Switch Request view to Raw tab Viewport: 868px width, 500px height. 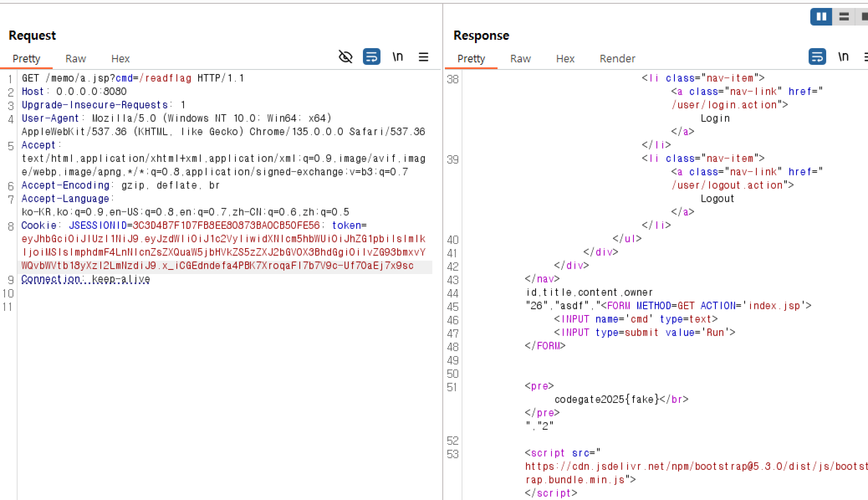point(76,59)
